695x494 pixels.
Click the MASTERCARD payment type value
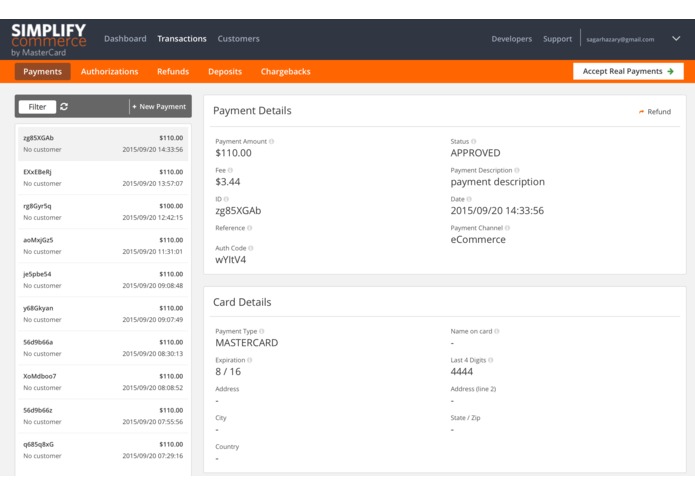click(x=246, y=342)
